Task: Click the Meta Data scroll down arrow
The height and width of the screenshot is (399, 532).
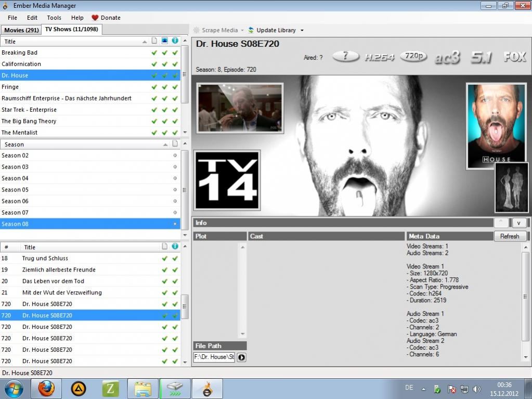Action: (x=526, y=357)
